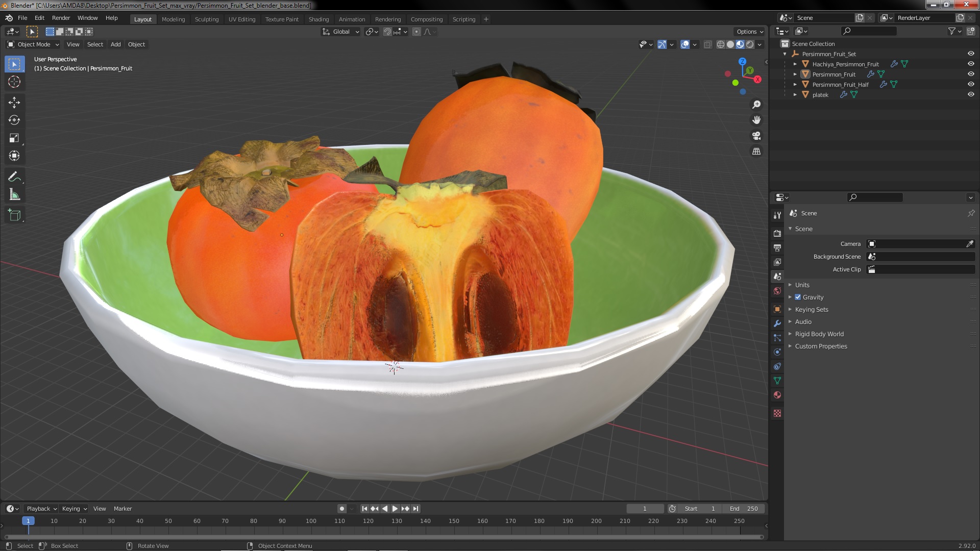Screen dimensions: 980x551
Task: Expand the Rigid Body World panel
Action: (819, 334)
